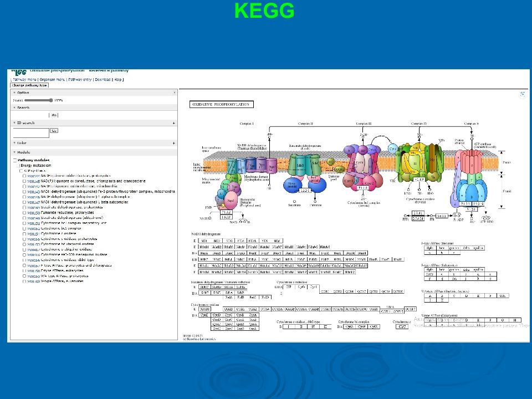Collapse the ID search section triangle
The width and height of the screenshot is (532, 399).
coord(14,123)
